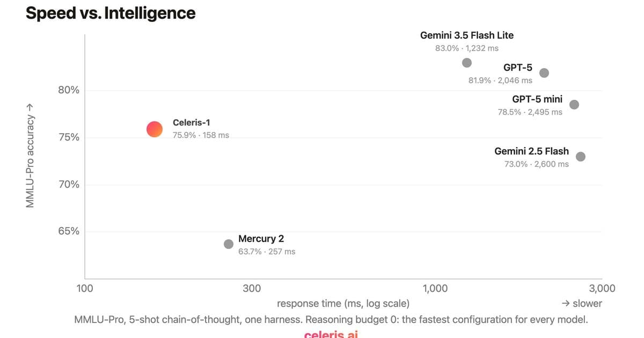This screenshot has width=644, height=338.
Task: Click the 65% y-axis tick label
Action: click(69, 232)
